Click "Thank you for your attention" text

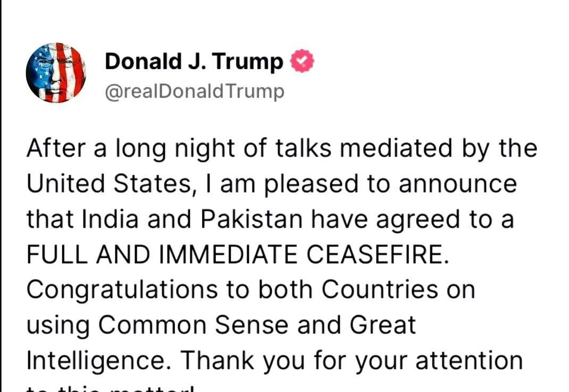click(x=352, y=361)
